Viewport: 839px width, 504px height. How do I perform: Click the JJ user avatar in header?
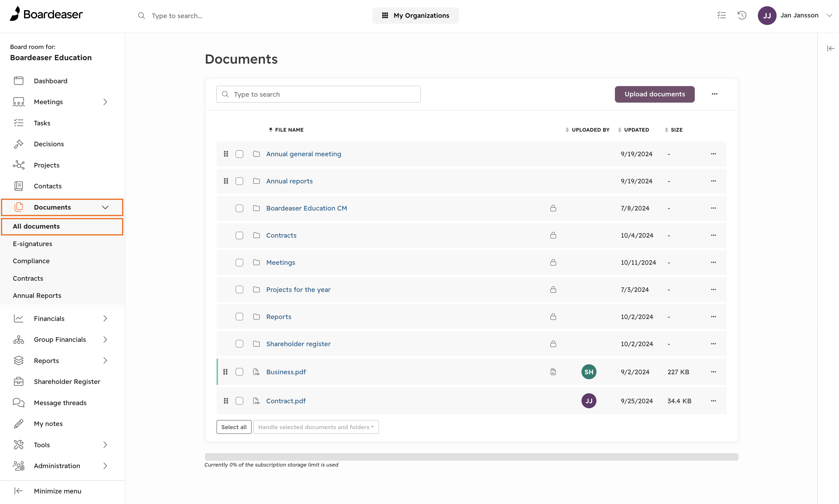767,15
